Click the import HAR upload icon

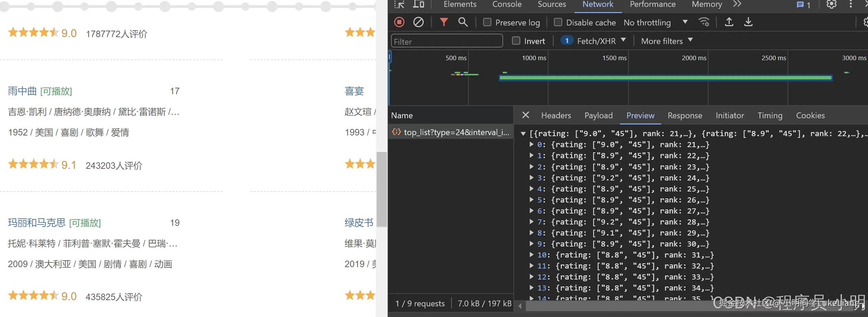point(729,22)
